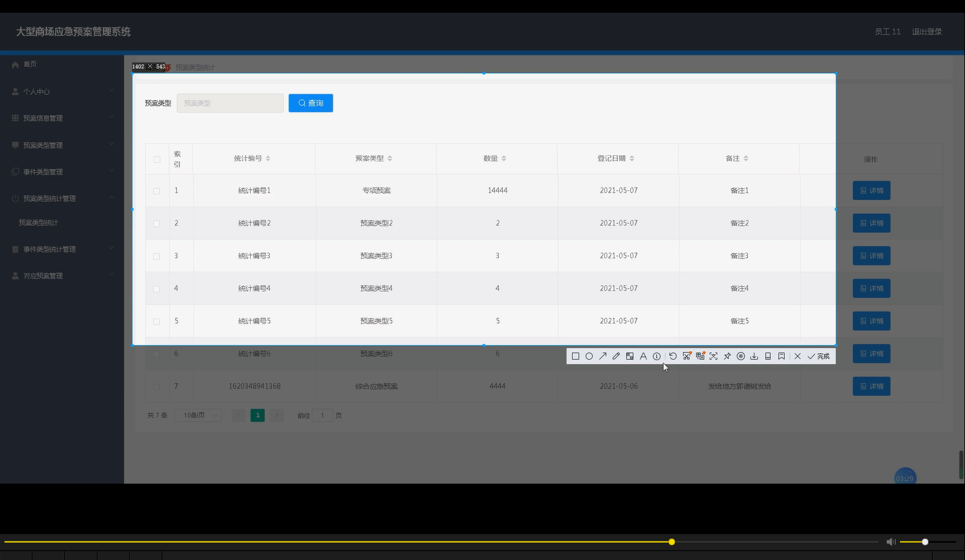Viewport: 965px width, 560px height.
Task: Select the pencil drawing tool
Action: point(616,356)
